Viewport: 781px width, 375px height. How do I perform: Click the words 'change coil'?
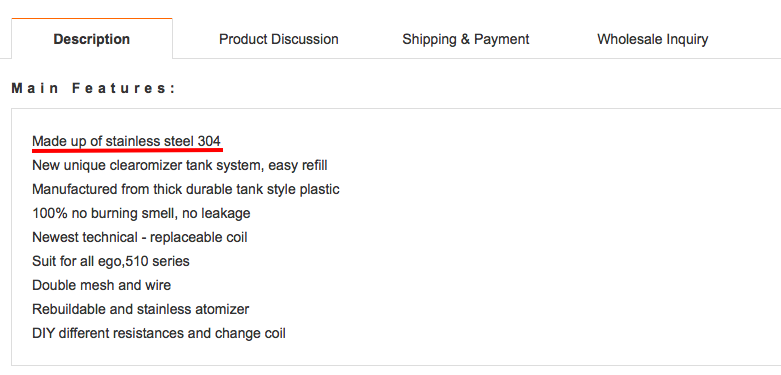[x=250, y=333]
